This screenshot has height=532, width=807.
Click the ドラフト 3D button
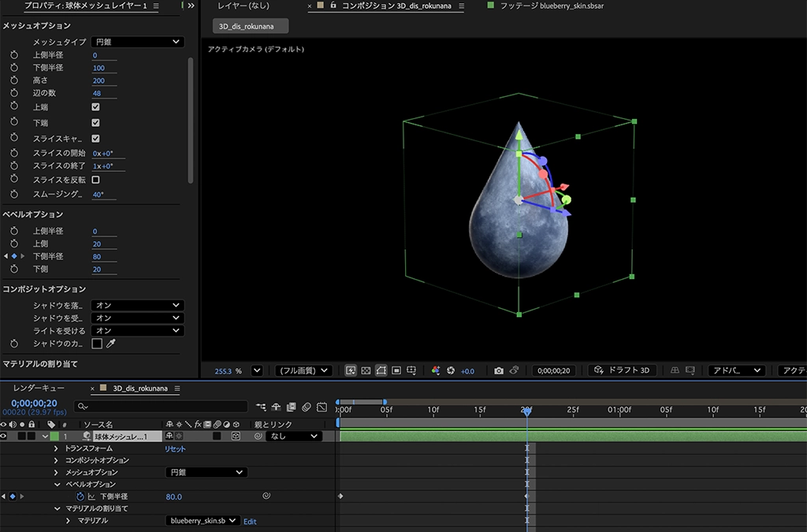(623, 370)
